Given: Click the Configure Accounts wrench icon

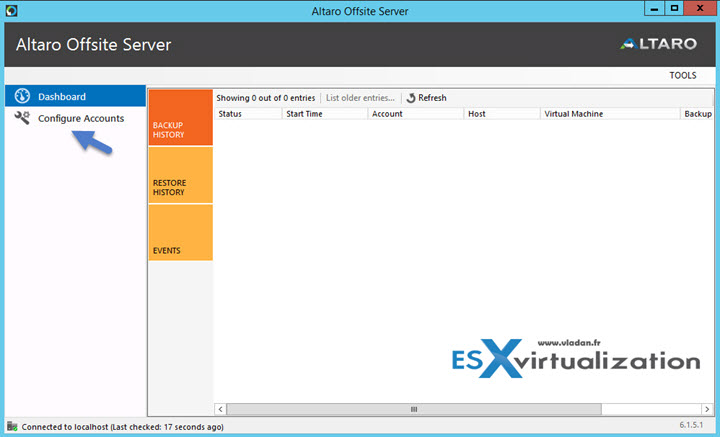Looking at the screenshot, I should point(22,118).
